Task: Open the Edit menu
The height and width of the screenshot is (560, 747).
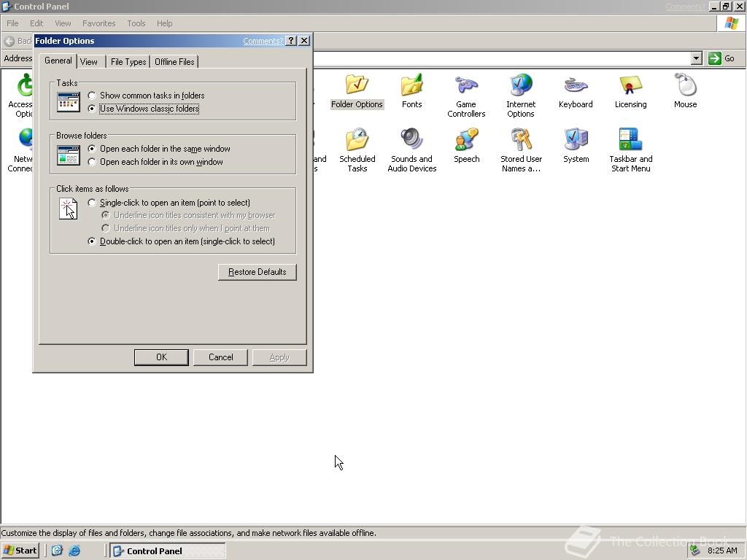Action: [x=36, y=23]
